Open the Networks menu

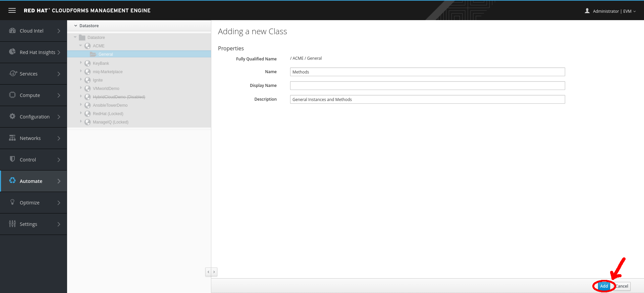pos(34,138)
